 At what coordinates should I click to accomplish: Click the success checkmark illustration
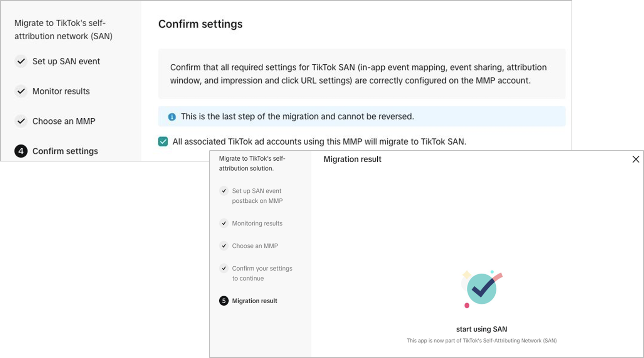pyautogui.click(x=482, y=289)
